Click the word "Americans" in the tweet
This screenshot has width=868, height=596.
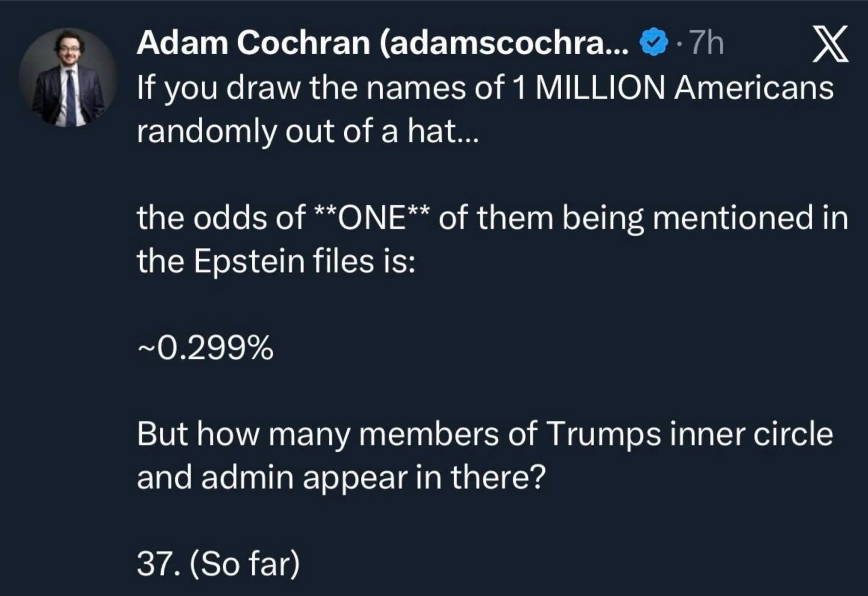(753, 88)
